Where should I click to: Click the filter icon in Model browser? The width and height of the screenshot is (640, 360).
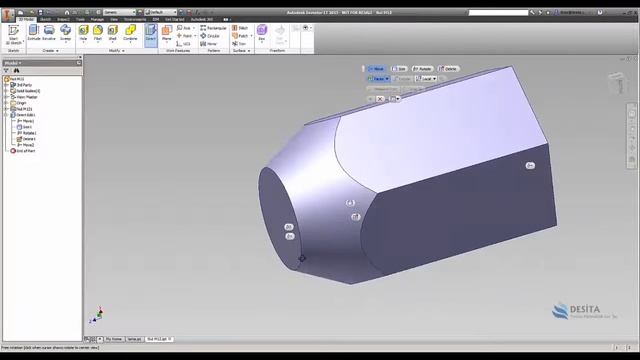tap(6, 71)
